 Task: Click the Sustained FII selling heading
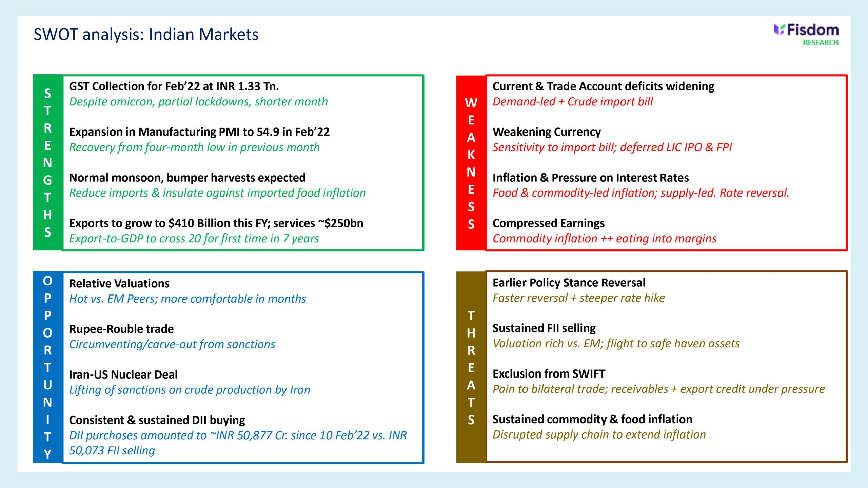[x=544, y=328]
